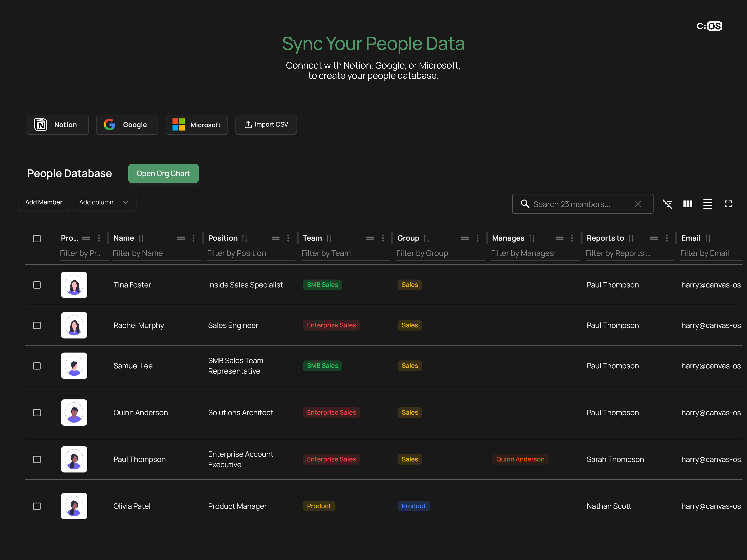This screenshot has height=560, width=747.
Task: Open Name column actions menu
Action: point(194,238)
